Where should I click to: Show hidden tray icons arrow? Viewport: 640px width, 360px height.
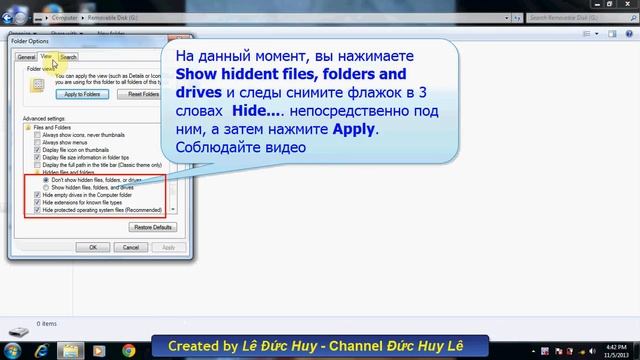pos(533,351)
